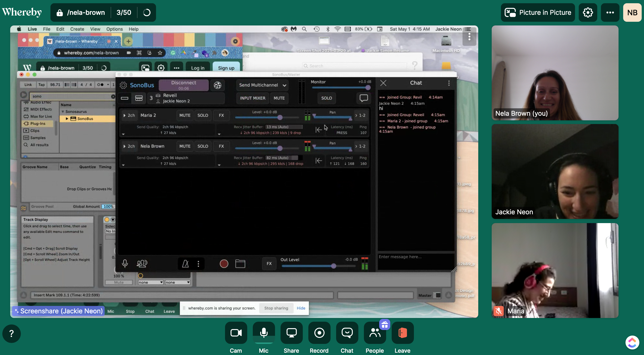Open the Send Multichannel dropdown
This screenshot has width=644, height=355.
pos(262,85)
